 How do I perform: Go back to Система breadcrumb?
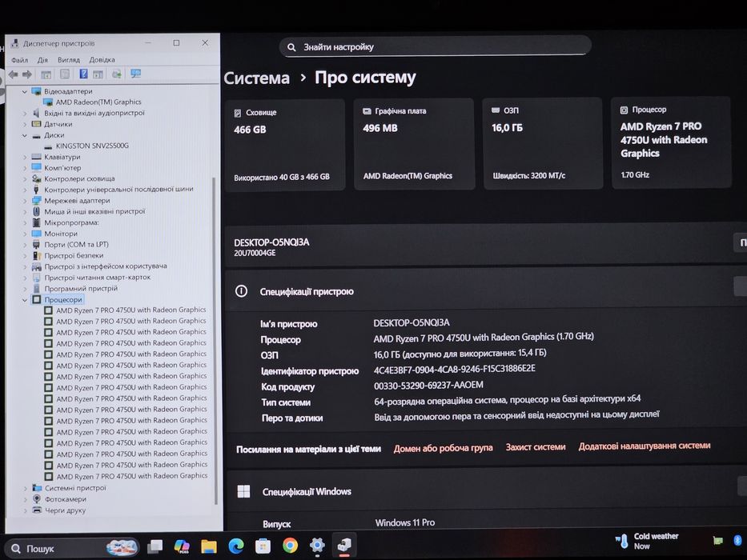257,78
